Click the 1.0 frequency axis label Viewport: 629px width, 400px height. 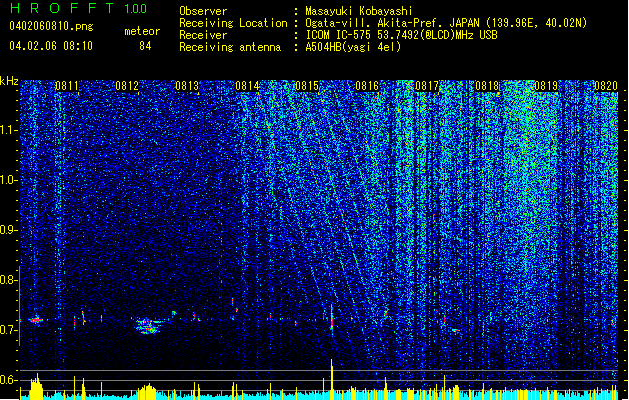(8, 180)
